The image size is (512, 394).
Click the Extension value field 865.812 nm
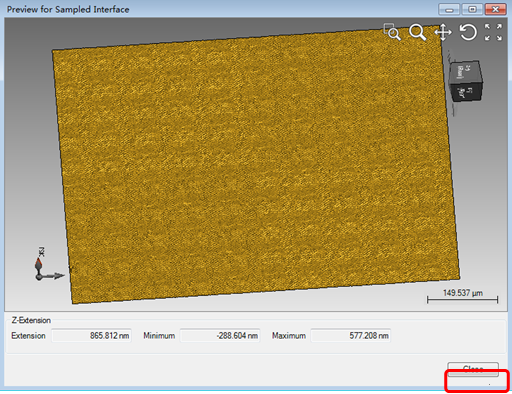point(91,336)
